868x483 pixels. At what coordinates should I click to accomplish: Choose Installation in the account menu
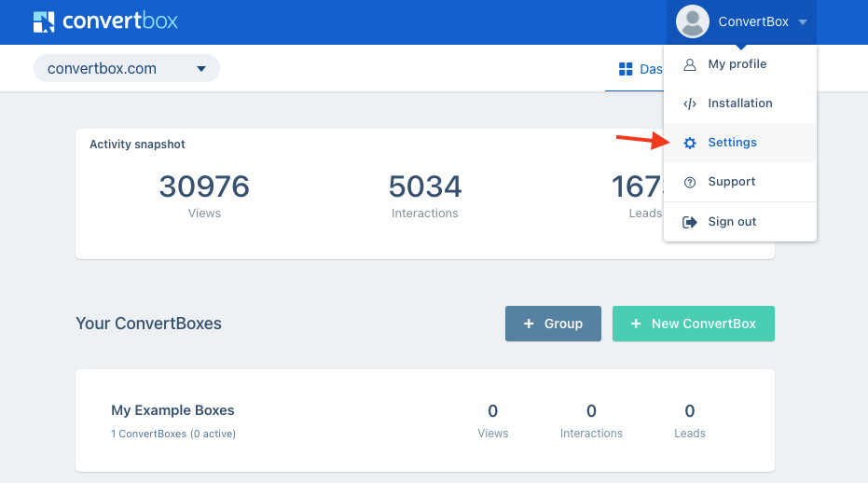click(x=740, y=103)
